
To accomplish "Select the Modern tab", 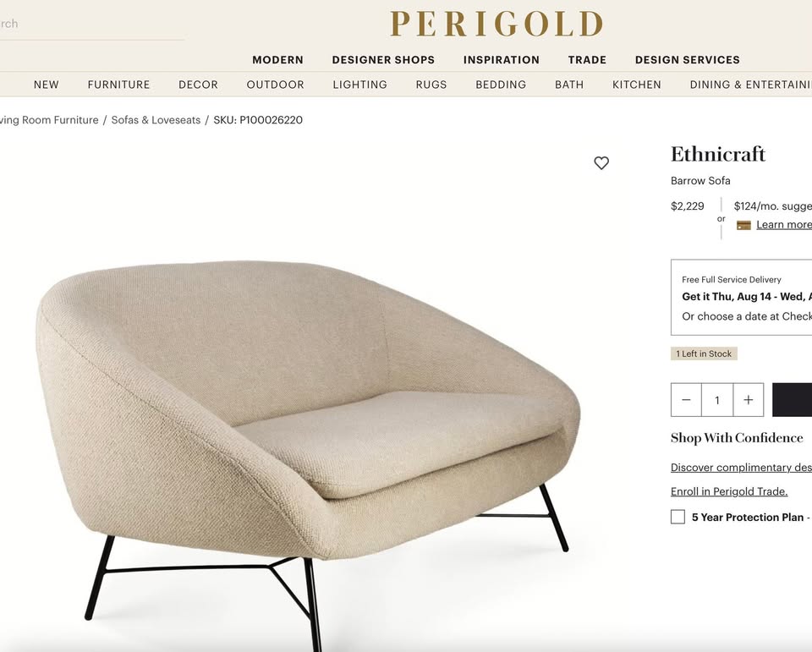I will click(277, 60).
